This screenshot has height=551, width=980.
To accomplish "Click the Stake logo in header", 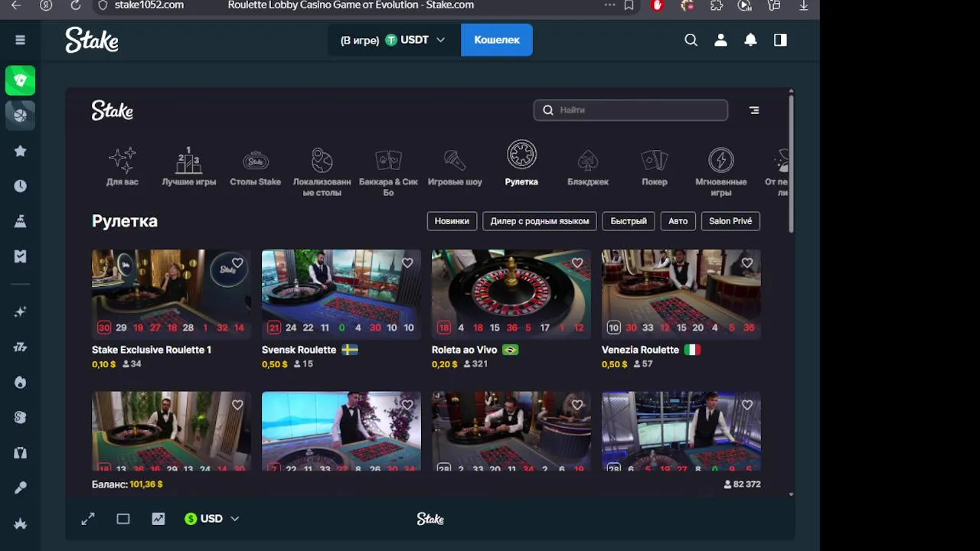I will tap(92, 40).
